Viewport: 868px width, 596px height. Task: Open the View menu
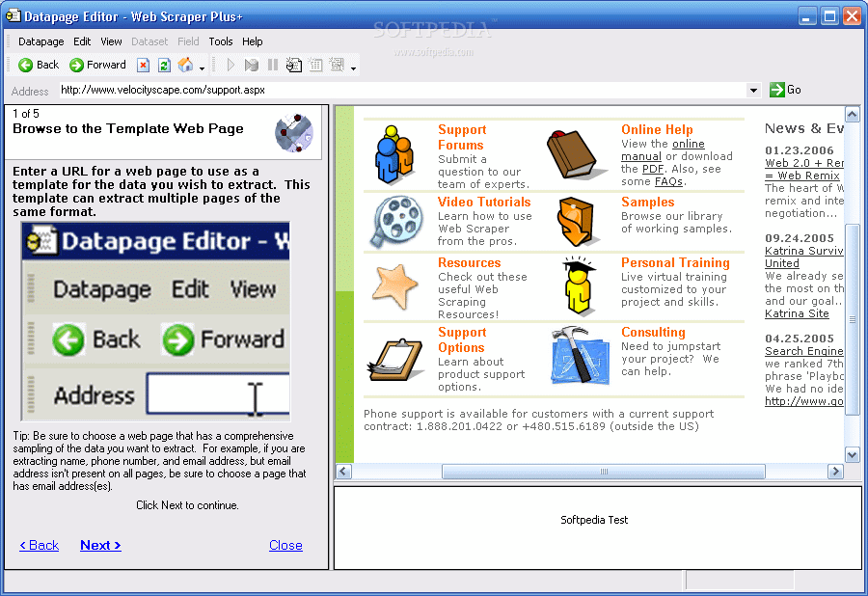tap(111, 41)
